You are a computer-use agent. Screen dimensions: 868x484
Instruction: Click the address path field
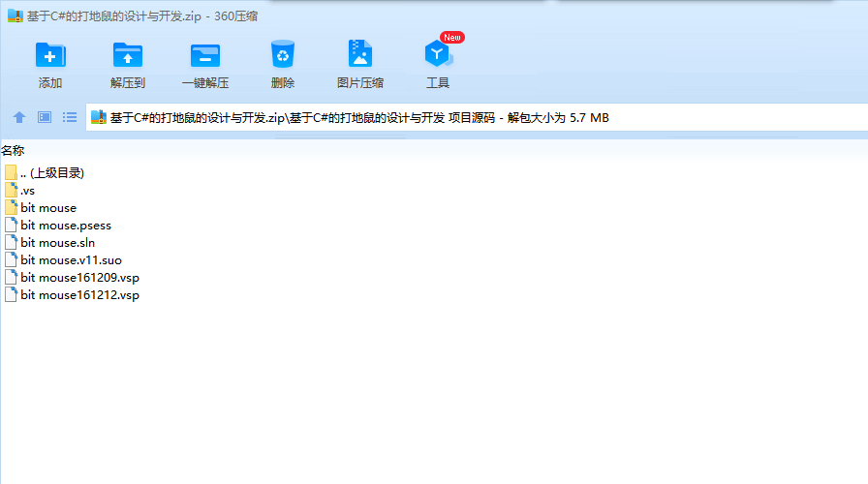(477, 117)
